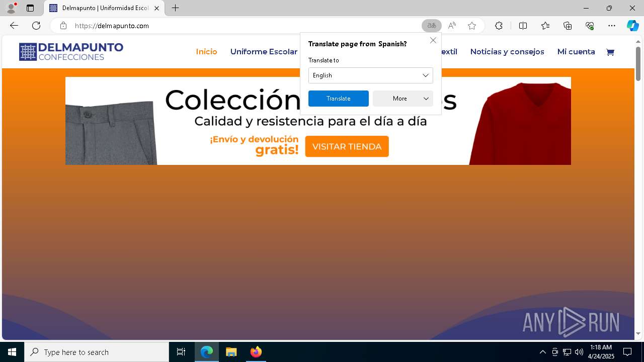Viewport: 644px width, 362px height.
Task: Open the volume speaker tray icon
Action: click(579, 352)
